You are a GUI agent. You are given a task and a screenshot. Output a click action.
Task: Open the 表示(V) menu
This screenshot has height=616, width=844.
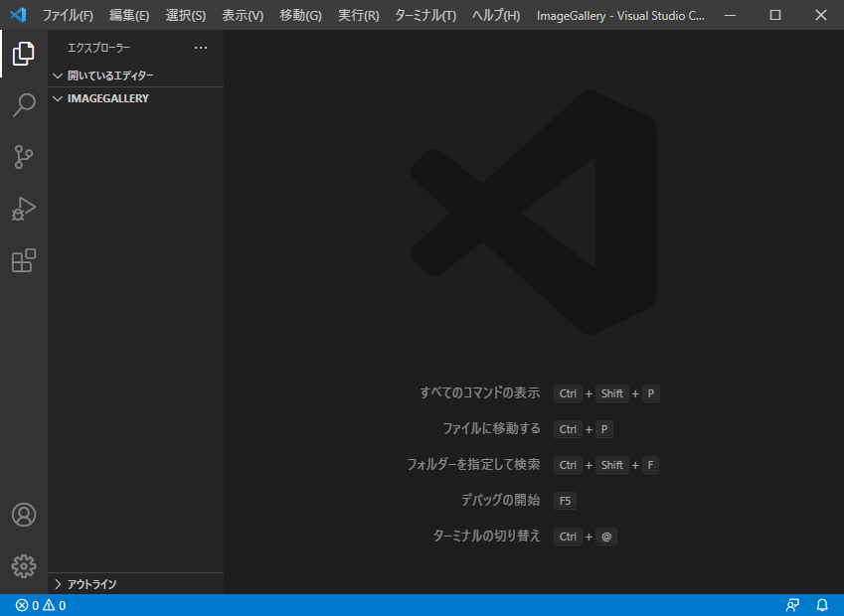243,15
